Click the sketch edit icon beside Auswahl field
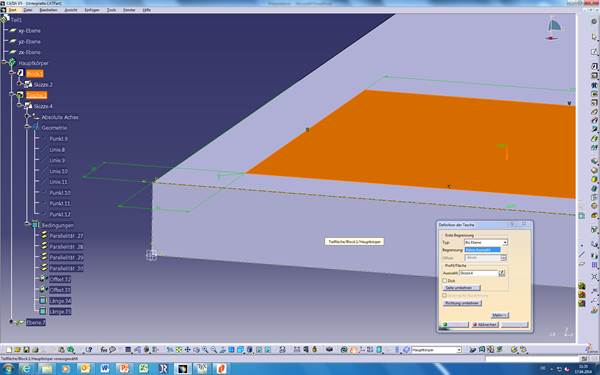Screen dimensions: 600x375 [x=502, y=273]
